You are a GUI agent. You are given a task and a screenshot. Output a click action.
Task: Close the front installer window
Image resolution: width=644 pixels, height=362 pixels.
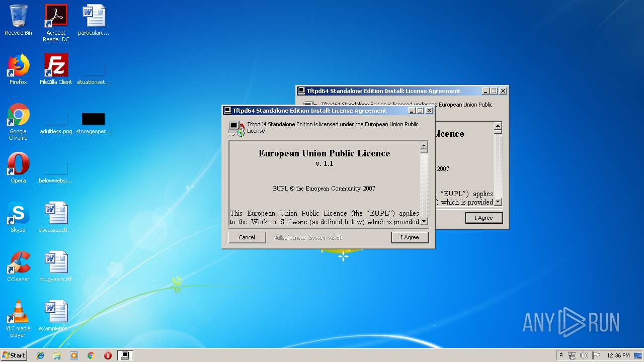429,111
